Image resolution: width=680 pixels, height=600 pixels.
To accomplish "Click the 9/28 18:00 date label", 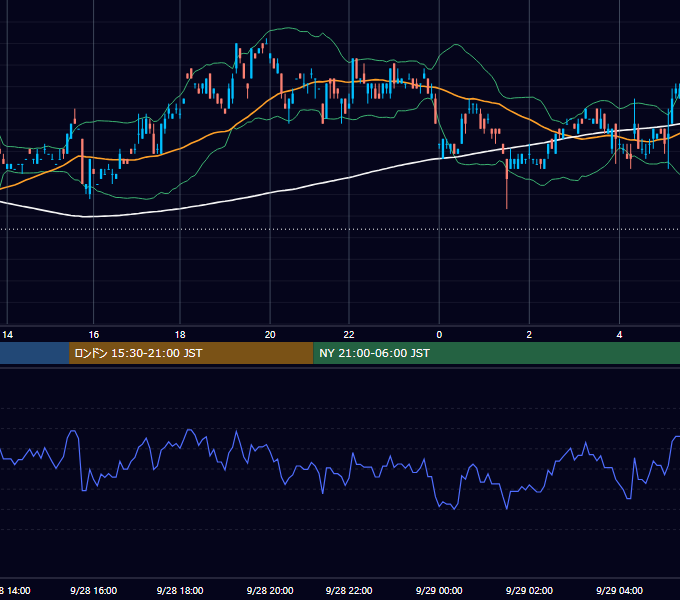I will coord(180,590).
